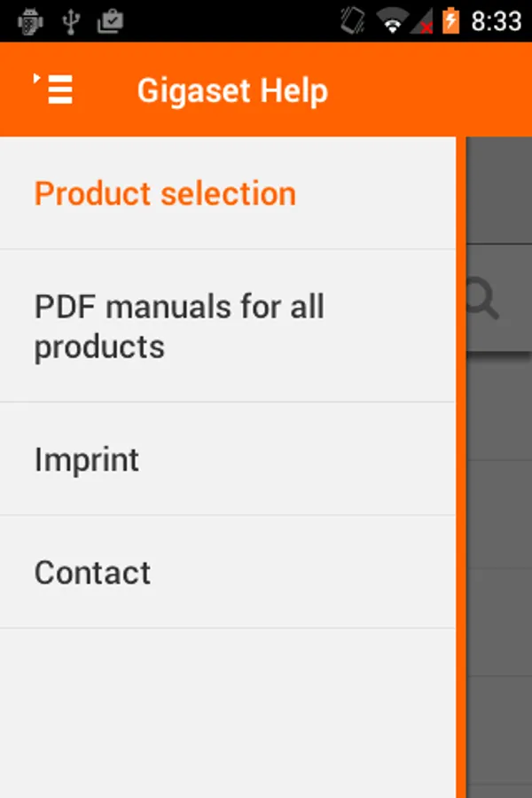The image size is (532, 798).
Task: Tap the dimmed search magnifier icon
Action: (x=483, y=299)
